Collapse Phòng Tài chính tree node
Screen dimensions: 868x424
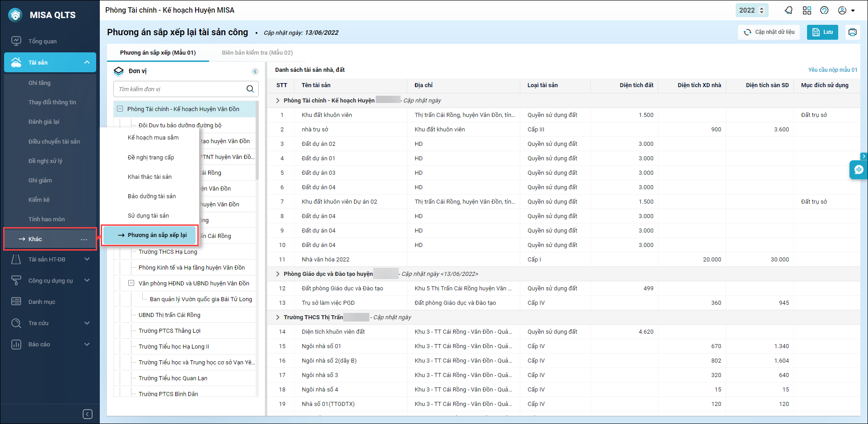(x=120, y=109)
